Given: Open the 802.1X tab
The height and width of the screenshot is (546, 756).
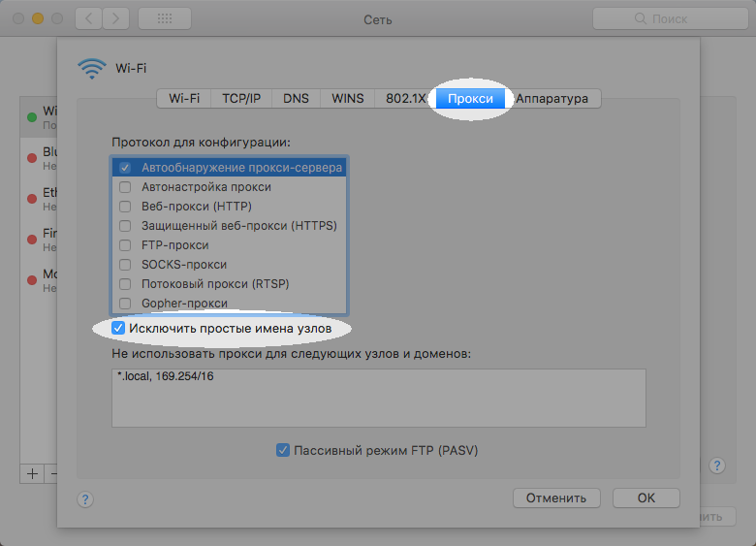Looking at the screenshot, I should (405, 98).
